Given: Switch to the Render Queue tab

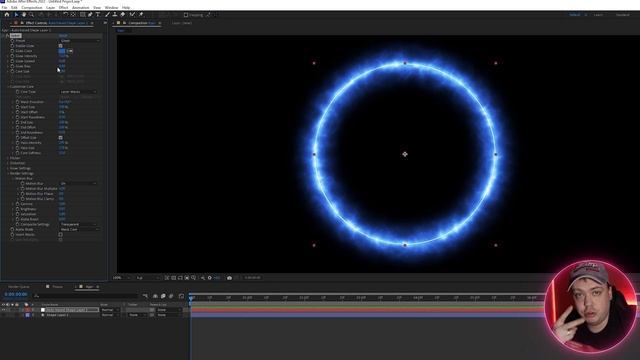Looking at the screenshot, I should (19, 287).
